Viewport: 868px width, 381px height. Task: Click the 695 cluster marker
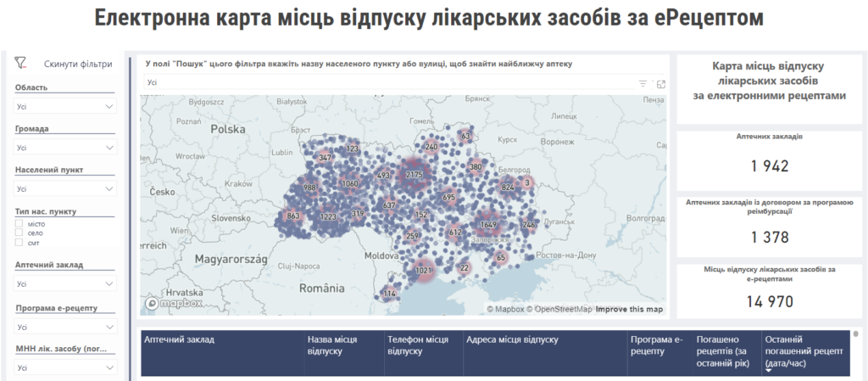click(449, 197)
